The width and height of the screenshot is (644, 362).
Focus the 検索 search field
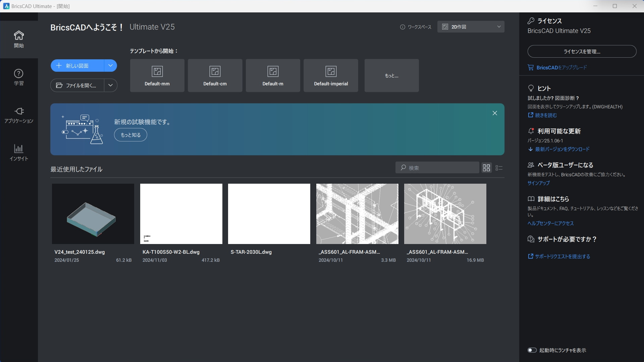point(437,168)
